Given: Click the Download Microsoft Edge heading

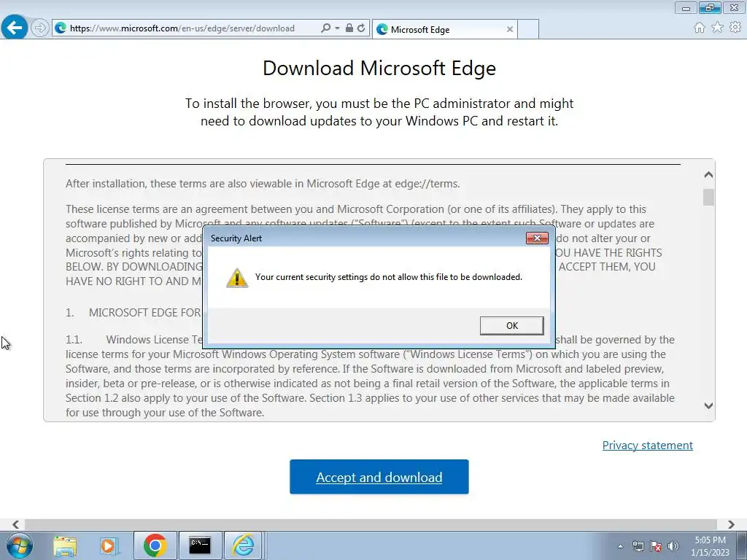Looking at the screenshot, I should point(379,68).
